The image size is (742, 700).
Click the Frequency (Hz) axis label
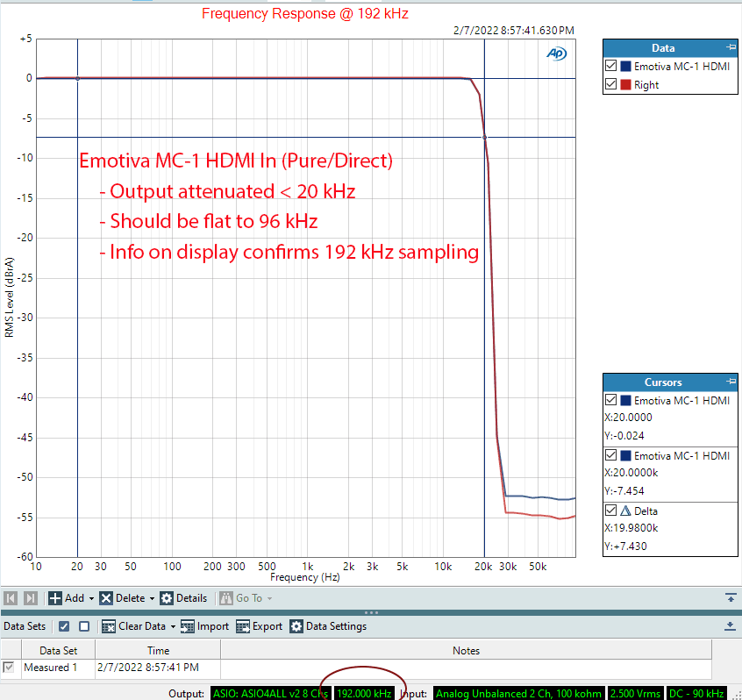click(x=305, y=577)
